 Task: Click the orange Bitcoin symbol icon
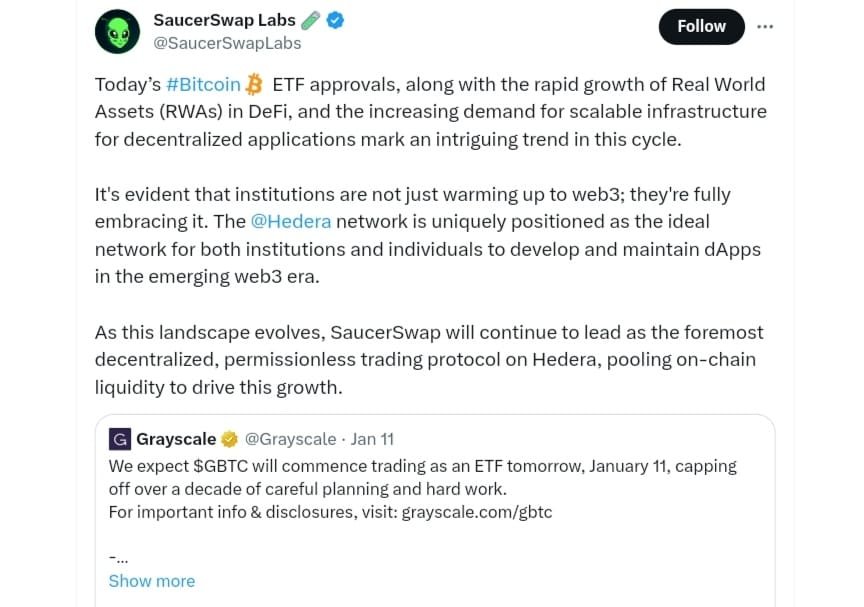tap(255, 84)
